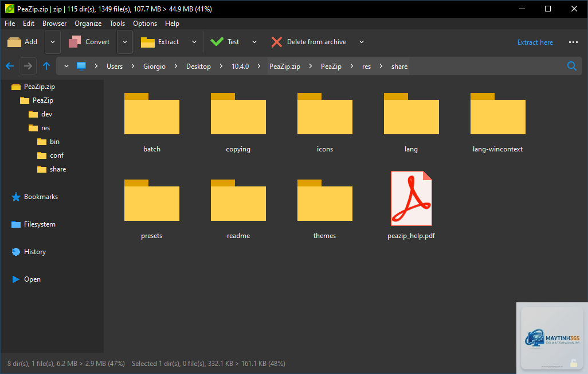Open the Bookmarks star in sidebar

pos(15,197)
